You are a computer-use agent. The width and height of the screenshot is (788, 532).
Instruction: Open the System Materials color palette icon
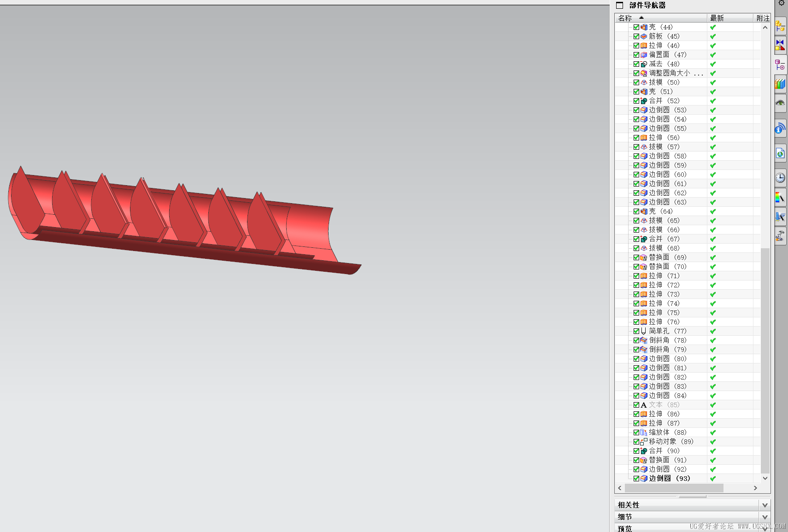point(780,198)
